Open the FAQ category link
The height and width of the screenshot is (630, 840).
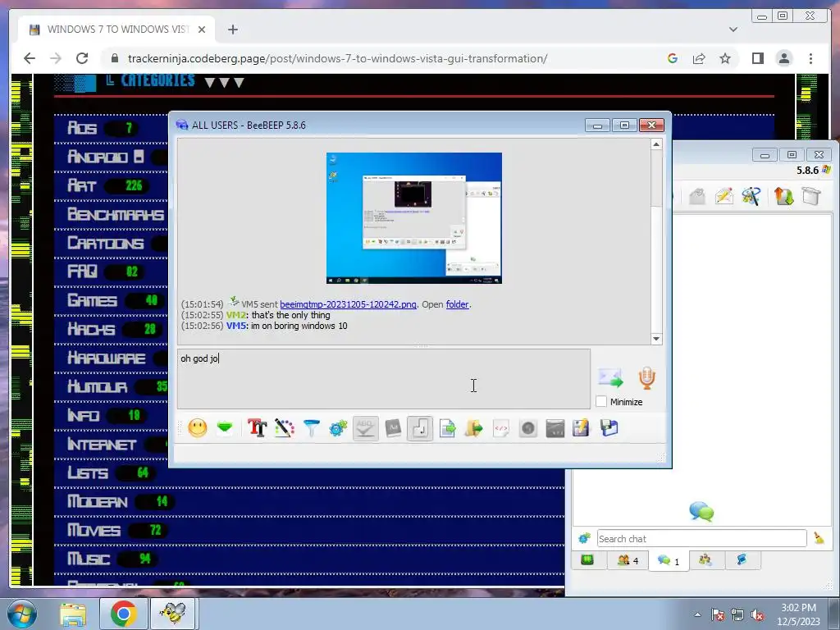[x=82, y=272]
